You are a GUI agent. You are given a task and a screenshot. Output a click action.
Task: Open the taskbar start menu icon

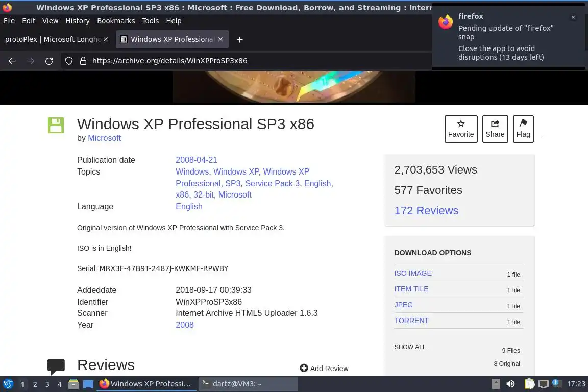(x=8, y=384)
